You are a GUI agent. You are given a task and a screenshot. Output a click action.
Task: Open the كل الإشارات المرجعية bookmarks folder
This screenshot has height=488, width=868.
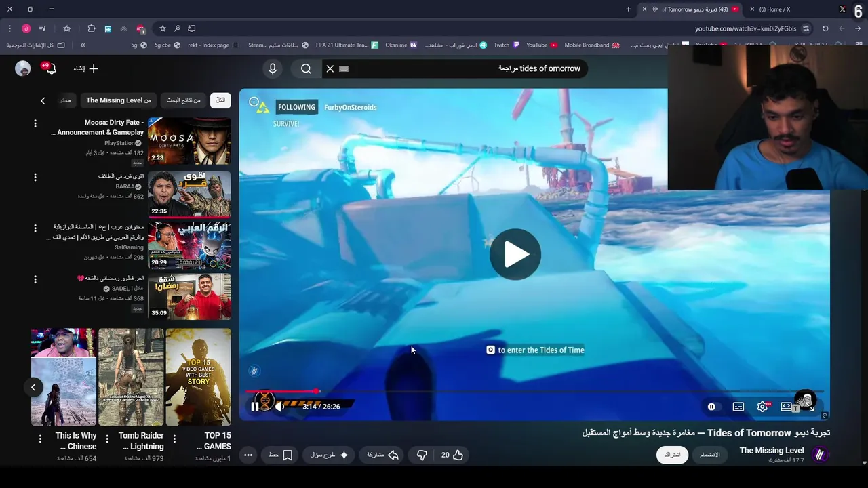coord(36,45)
